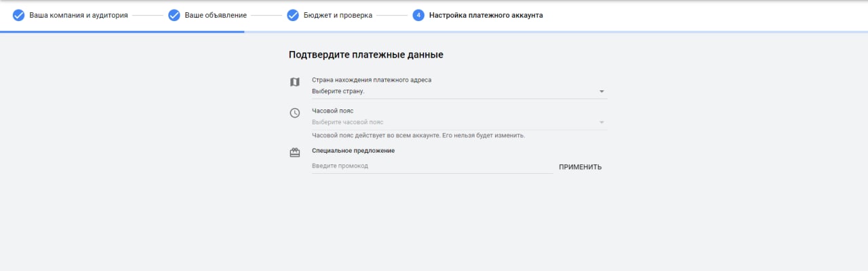Screen dimensions: 868x271
Task: Click the Часовой пояс label
Action: coord(332,111)
